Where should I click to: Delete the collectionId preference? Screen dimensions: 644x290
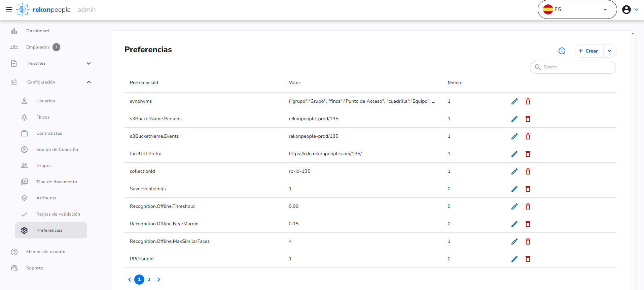click(528, 171)
